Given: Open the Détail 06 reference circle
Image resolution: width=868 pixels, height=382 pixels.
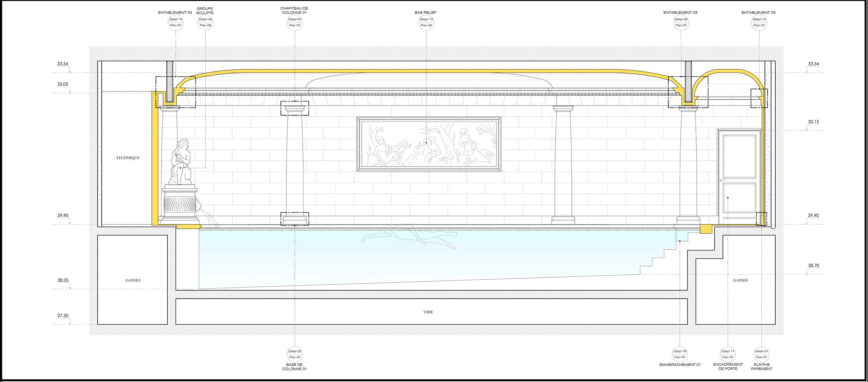Looking at the screenshot, I should 681,23.
